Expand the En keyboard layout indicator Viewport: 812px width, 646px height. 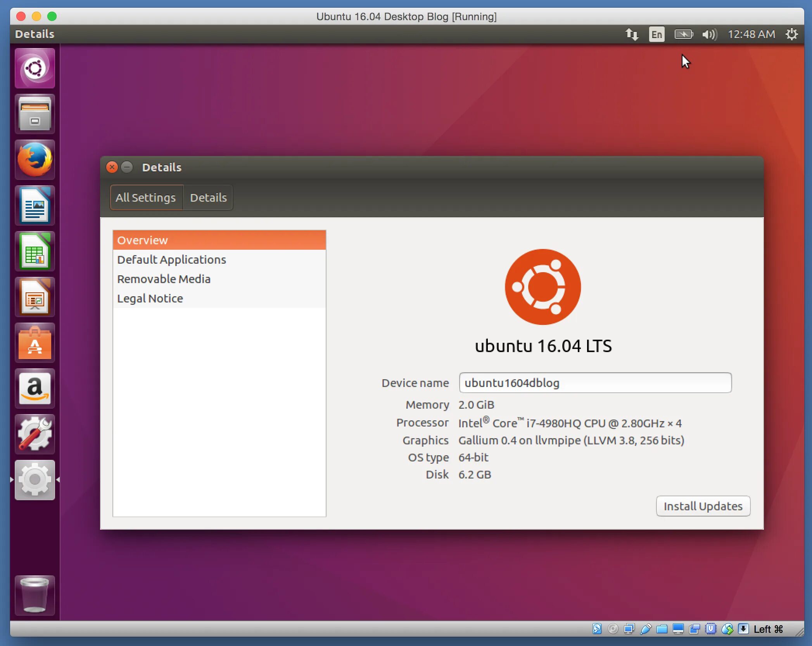coord(657,35)
